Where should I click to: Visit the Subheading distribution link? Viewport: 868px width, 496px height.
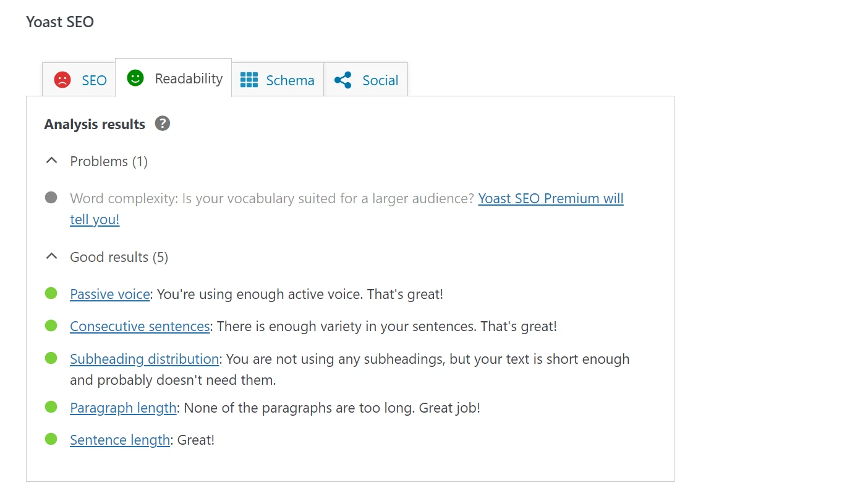[x=144, y=359]
